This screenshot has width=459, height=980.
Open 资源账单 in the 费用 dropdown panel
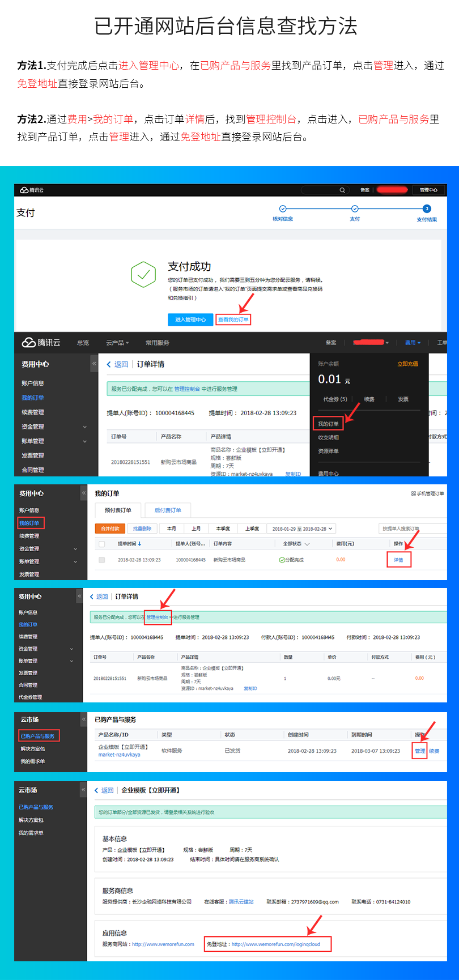click(x=328, y=451)
